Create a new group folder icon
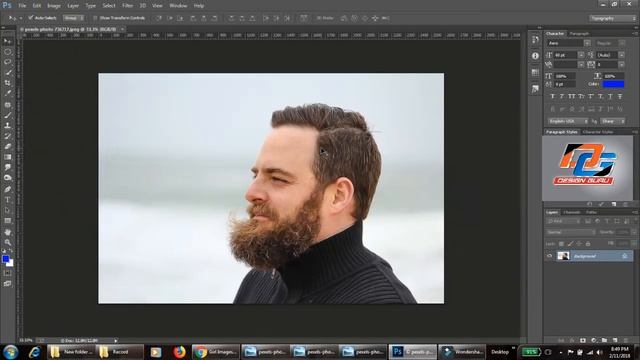 pyautogui.click(x=604, y=340)
